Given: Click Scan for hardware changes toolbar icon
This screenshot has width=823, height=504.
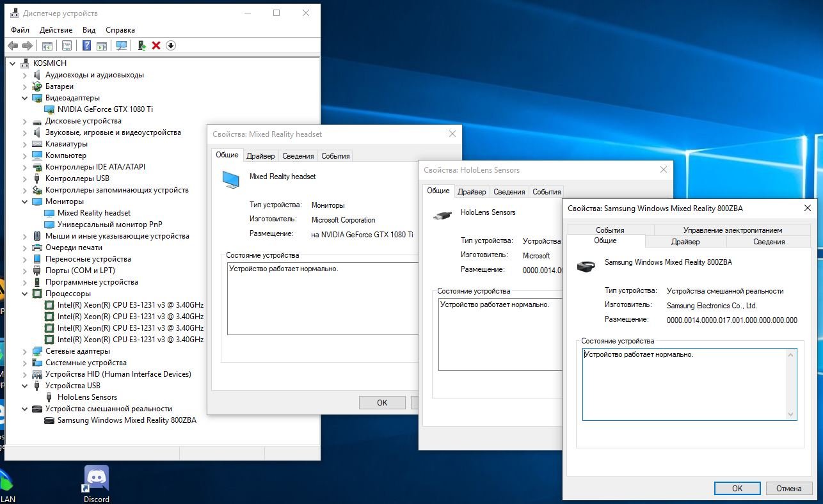Looking at the screenshot, I should 121,45.
